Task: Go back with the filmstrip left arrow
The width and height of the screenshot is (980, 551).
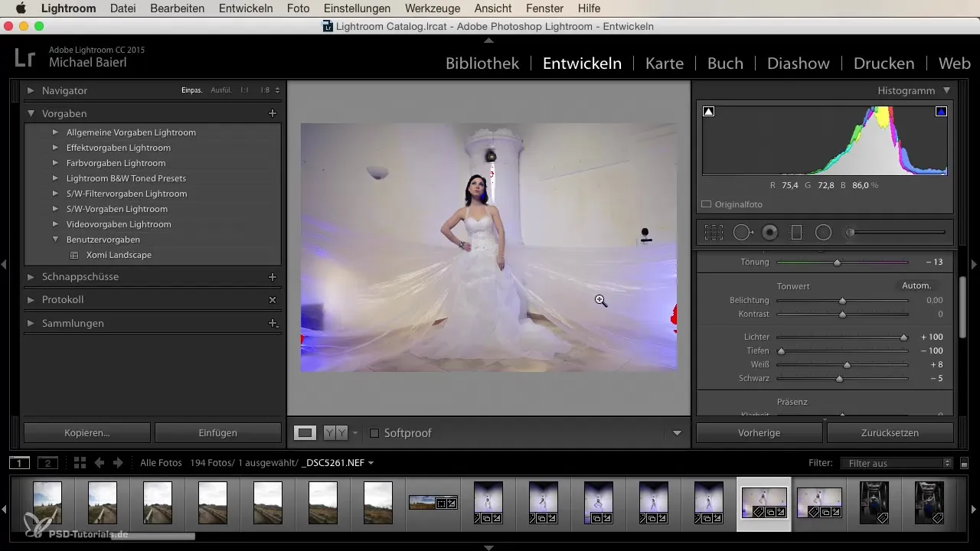Action: pyautogui.click(x=99, y=463)
